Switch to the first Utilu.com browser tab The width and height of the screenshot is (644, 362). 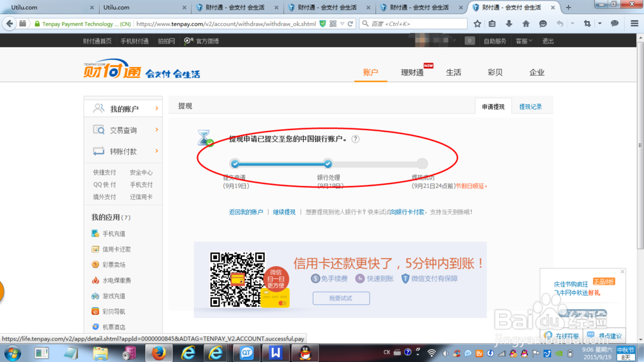(x=50, y=7)
